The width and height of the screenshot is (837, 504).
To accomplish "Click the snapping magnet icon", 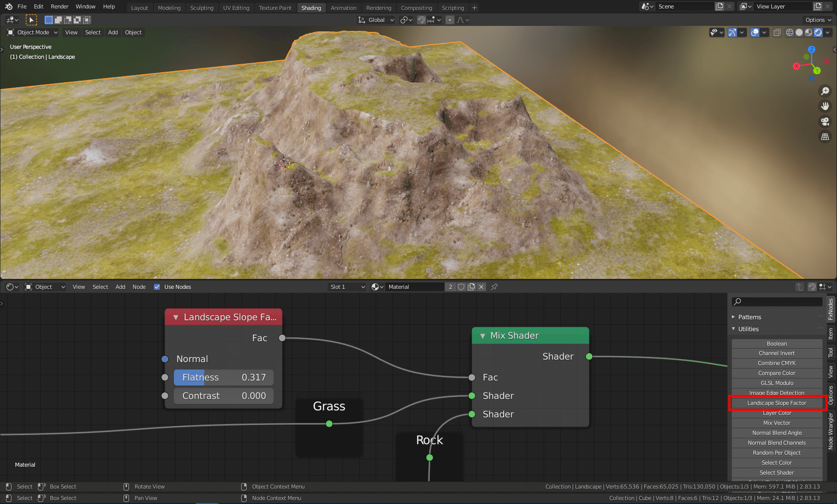I will 421,20.
